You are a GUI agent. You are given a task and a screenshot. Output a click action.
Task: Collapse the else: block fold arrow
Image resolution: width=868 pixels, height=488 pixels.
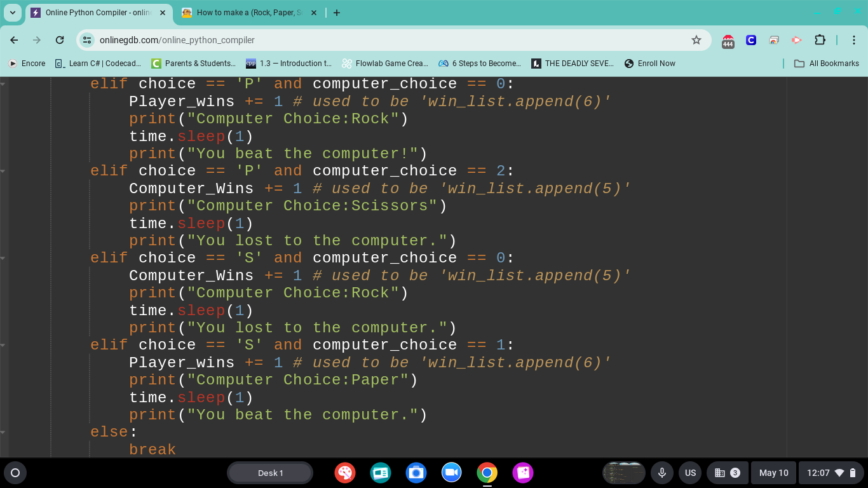3,432
